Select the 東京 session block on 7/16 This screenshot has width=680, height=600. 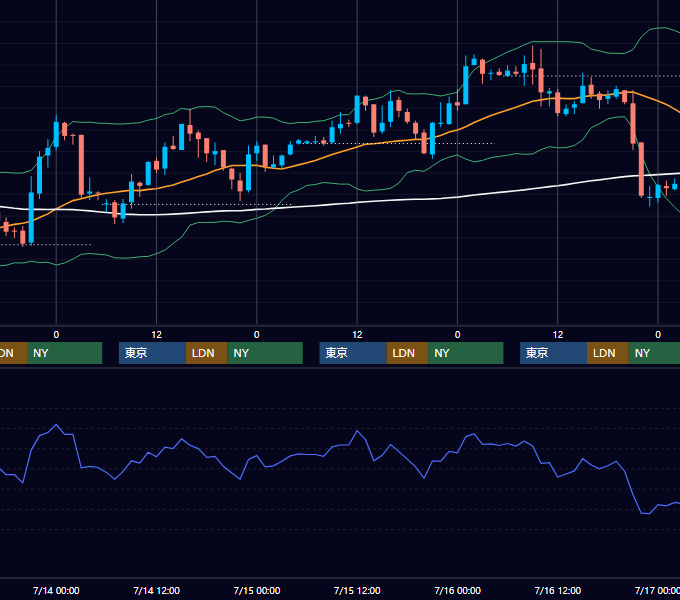click(x=553, y=353)
